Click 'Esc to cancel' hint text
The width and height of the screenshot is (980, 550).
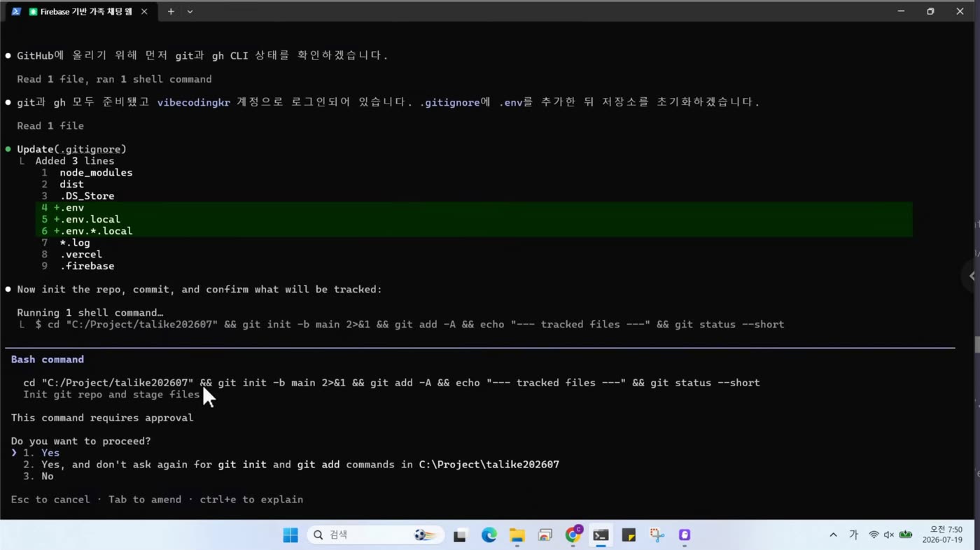tap(50, 500)
